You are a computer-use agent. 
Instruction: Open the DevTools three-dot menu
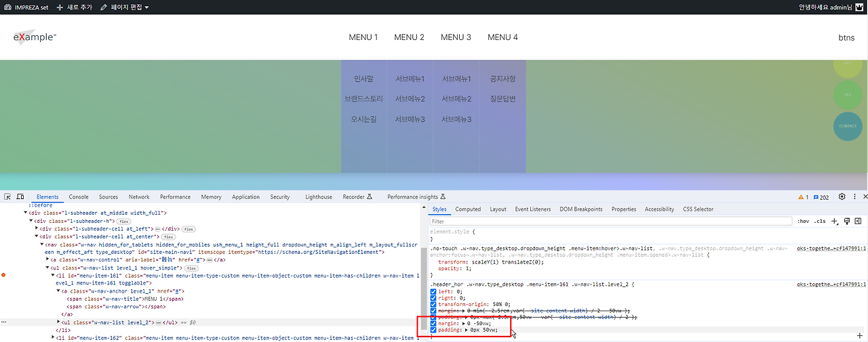[854, 197]
